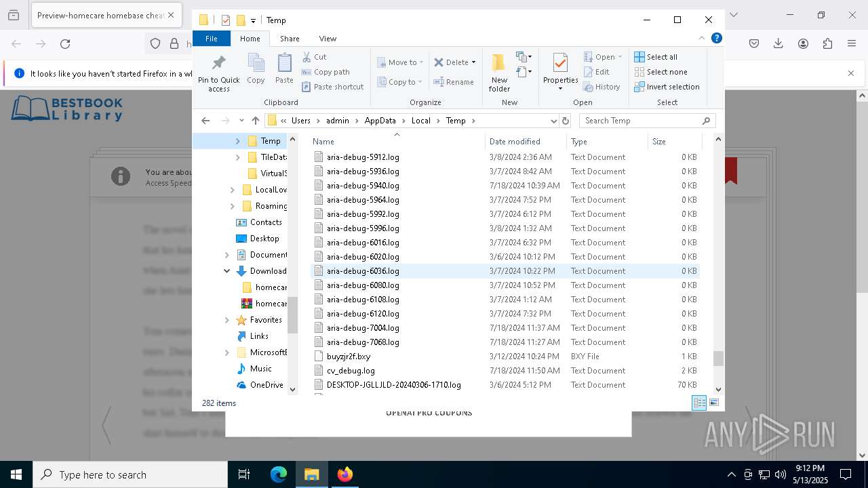This screenshot has height=488, width=868.
Task: Click AppData in the address bar
Action: pos(380,121)
